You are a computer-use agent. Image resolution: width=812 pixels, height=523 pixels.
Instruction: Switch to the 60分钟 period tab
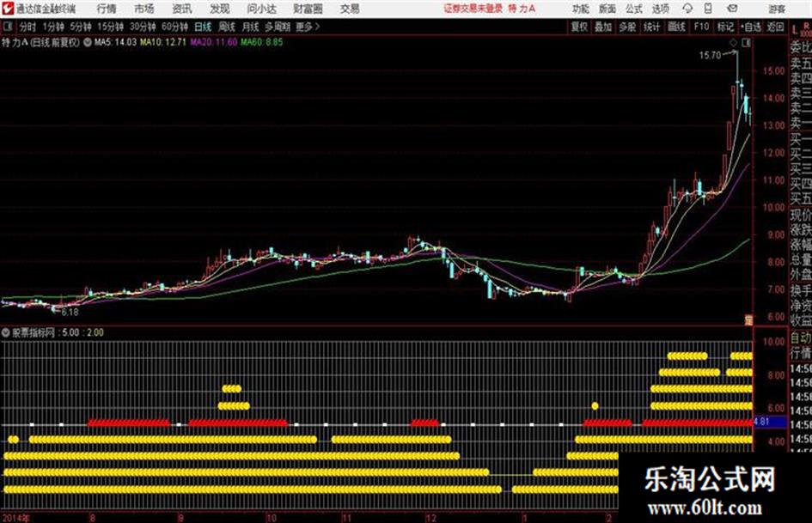point(175,27)
